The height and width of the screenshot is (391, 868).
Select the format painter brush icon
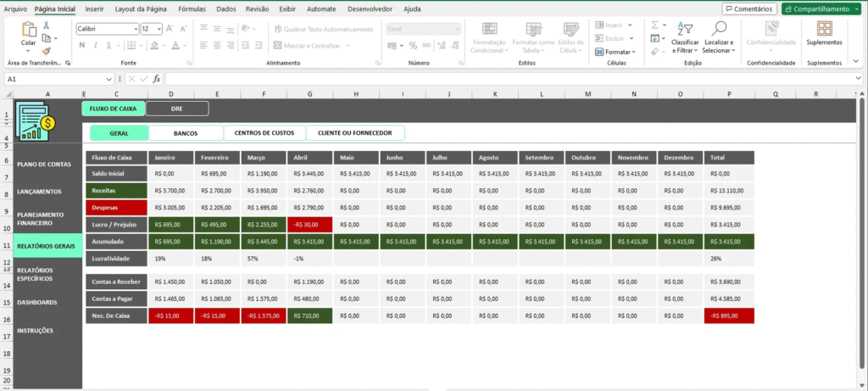[47, 51]
